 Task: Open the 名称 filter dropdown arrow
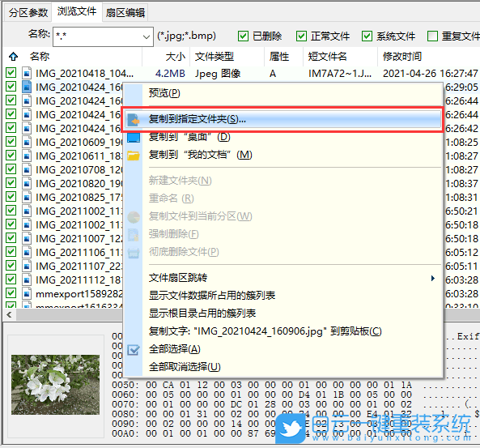click(x=146, y=37)
